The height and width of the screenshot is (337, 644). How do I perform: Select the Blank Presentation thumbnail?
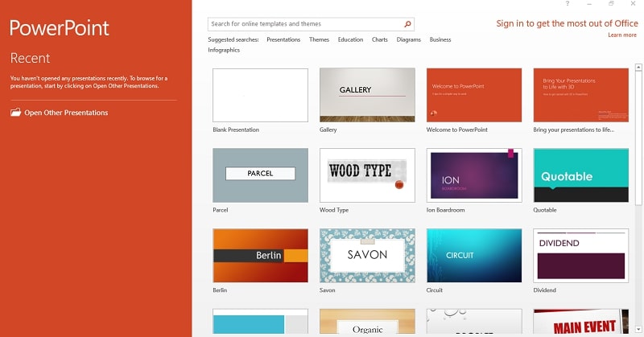(x=260, y=95)
